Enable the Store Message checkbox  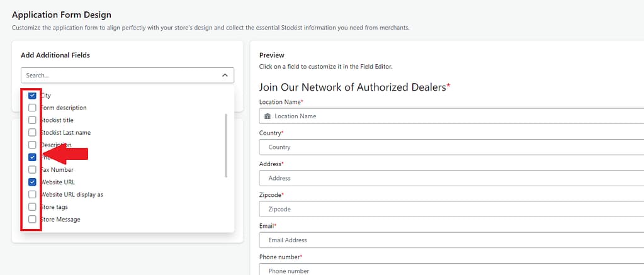32,220
